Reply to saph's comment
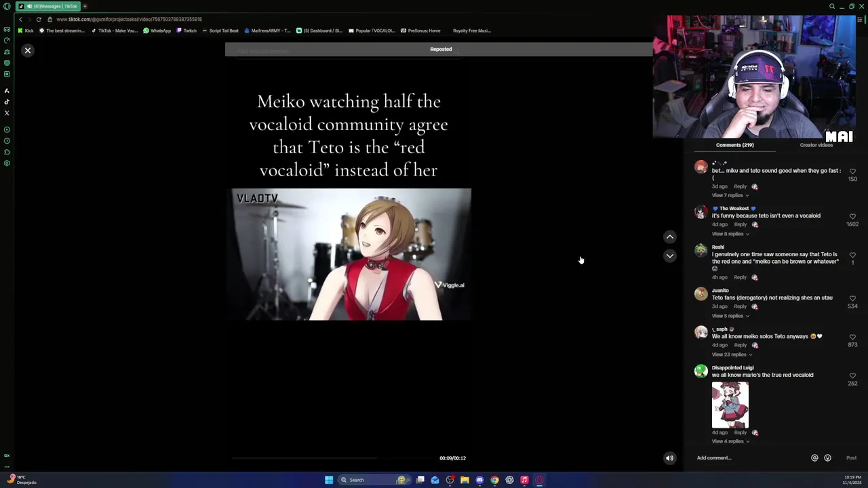Screen dimensions: 868x488 coord(740,345)
